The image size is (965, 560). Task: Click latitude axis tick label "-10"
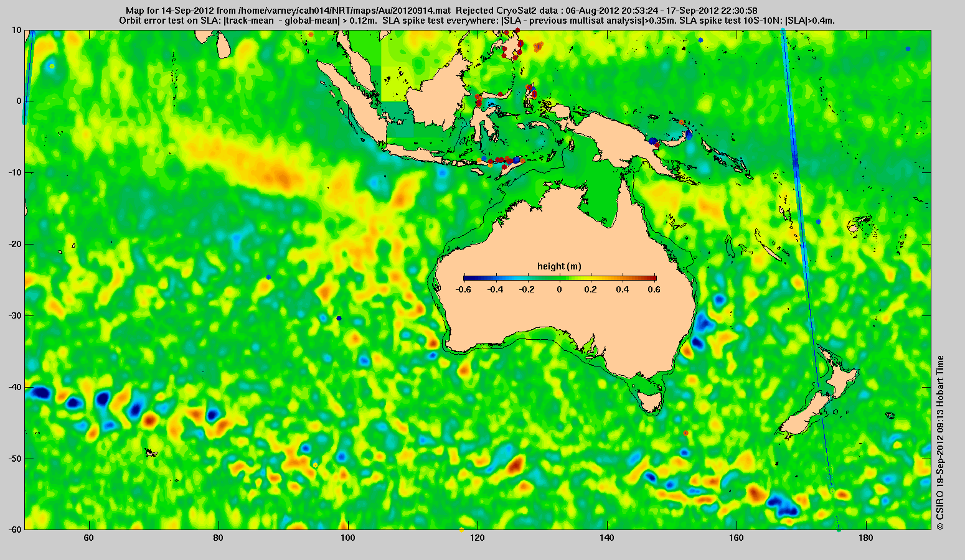(x=15, y=172)
